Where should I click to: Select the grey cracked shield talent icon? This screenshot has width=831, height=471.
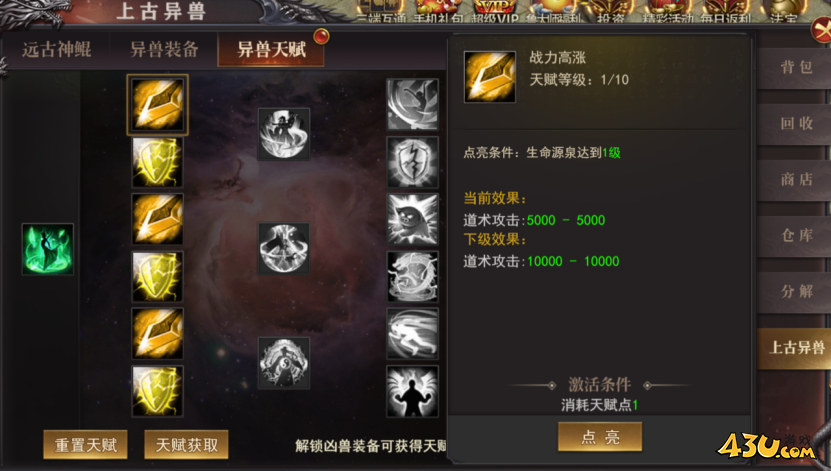[x=412, y=162]
